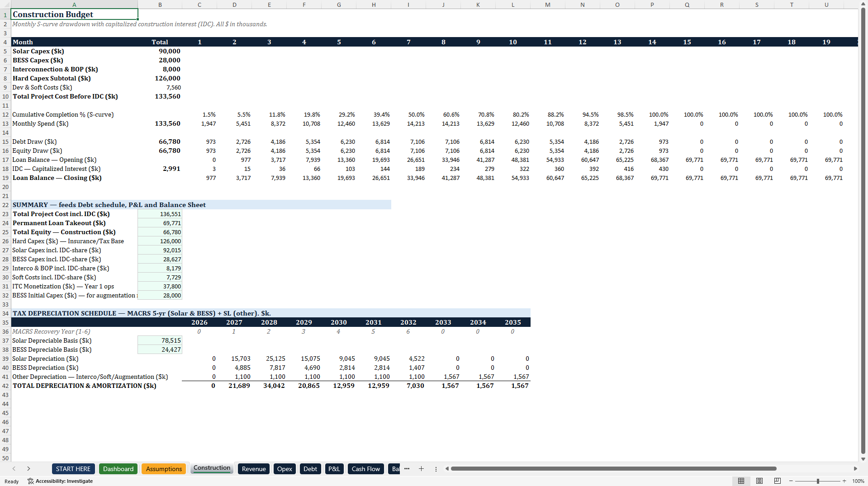Select the Solar Depreciation 25,125 cell
Viewport: 868px width, 486px height.
(269, 359)
